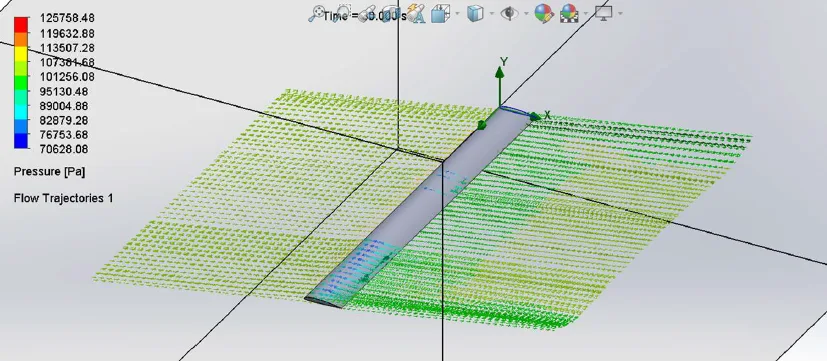This screenshot has width=827, height=361.
Task: Expand the Apply Scene dropdown arrow
Action: pyautogui.click(x=585, y=14)
